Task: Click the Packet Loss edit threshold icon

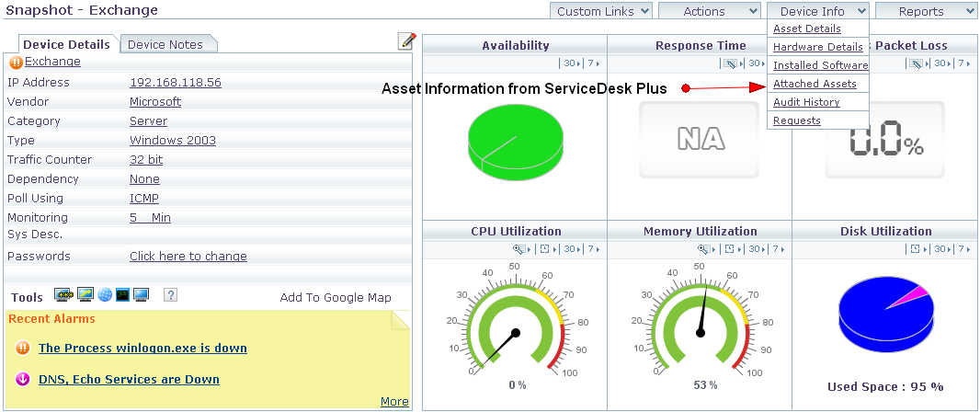Action: tap(916, 63)
